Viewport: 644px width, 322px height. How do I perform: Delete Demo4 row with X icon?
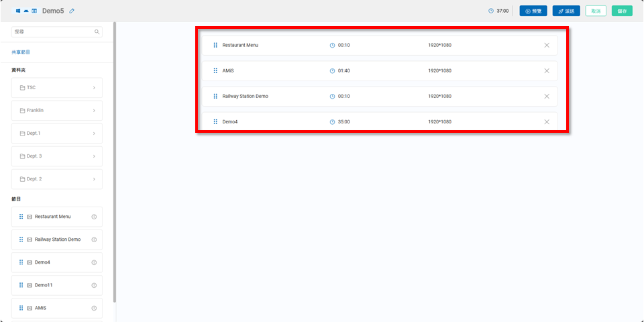coord(546,121)
